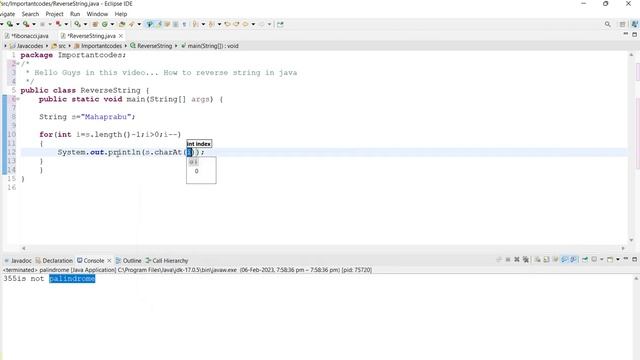The height and width of the screenshot is (360, 640).
Task: Switch to the Javadoc tab
Action: tap(18, 260)
